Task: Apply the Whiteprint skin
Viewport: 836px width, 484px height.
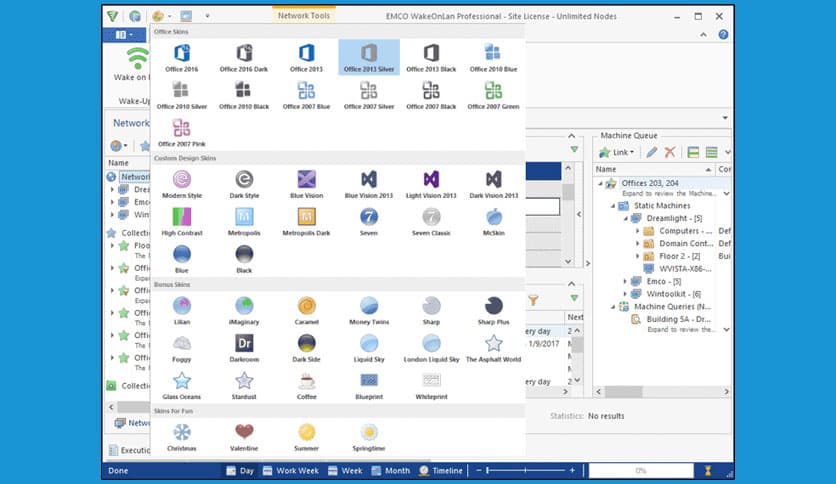Action: pyautogui.click(x=431, y=385)
